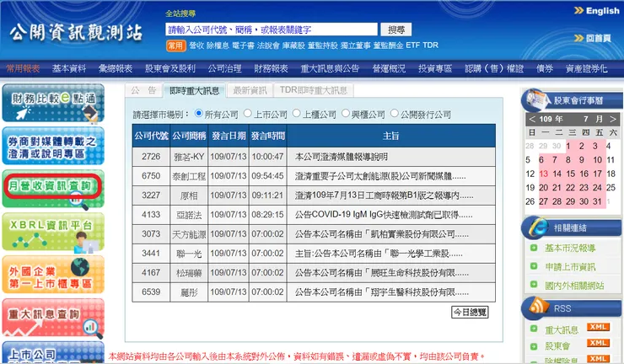The image size is (624, 364).
Task: Click the 股東會行事曆 calendar icon
Action: click(536, 99)
